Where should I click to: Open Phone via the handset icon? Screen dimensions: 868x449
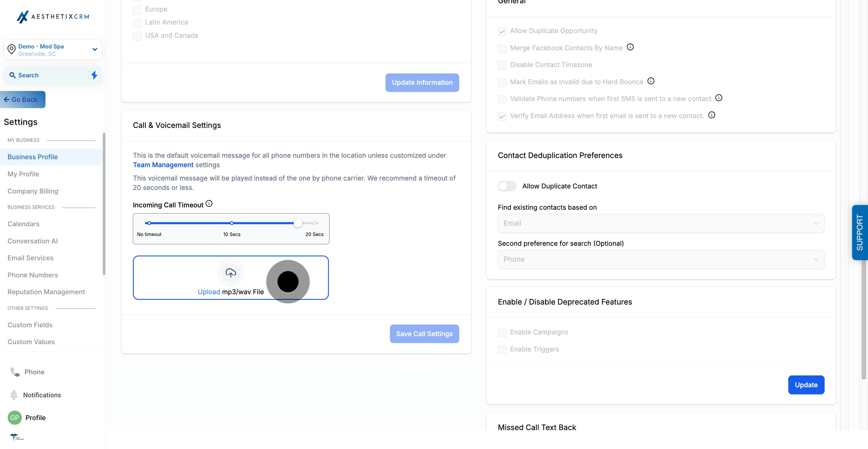pyautogui.click(x=15, y=372)
